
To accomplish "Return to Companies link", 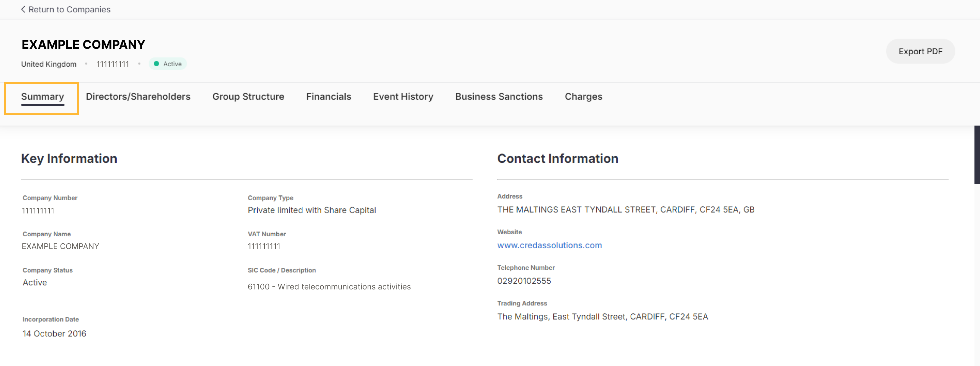I will tap(69, 10).
